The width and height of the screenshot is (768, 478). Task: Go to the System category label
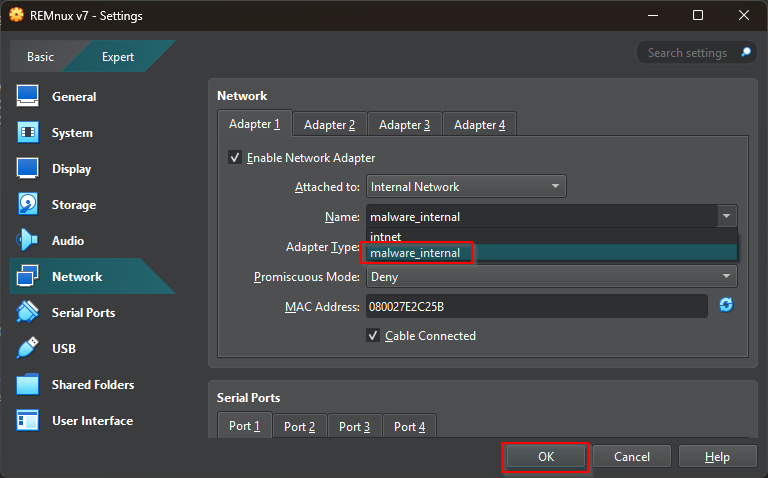(x=72, y=133)
